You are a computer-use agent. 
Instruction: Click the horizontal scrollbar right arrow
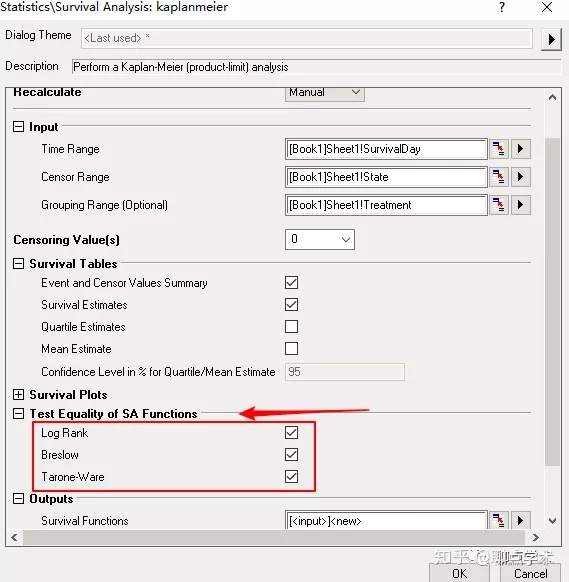535,537
